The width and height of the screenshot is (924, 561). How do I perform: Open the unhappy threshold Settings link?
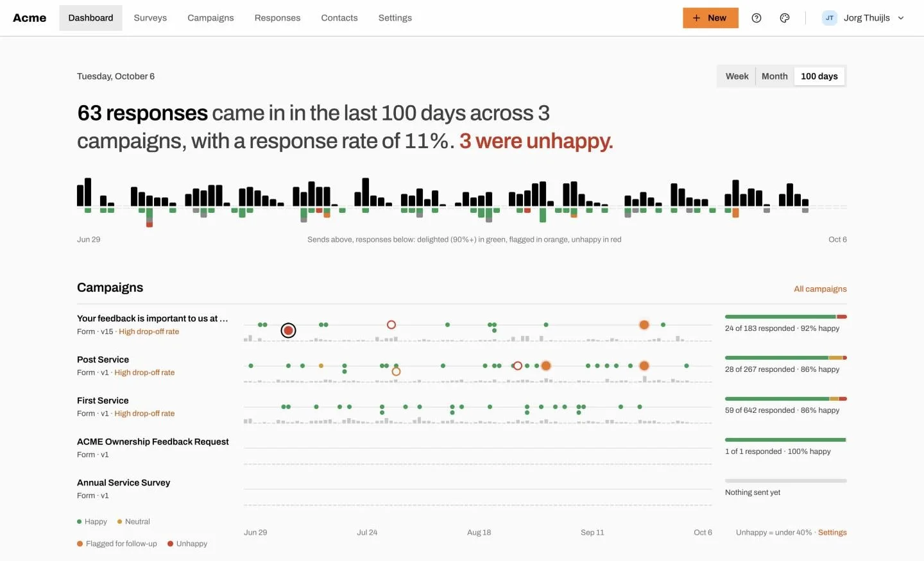pyautogui.click(x=832, y=533)
